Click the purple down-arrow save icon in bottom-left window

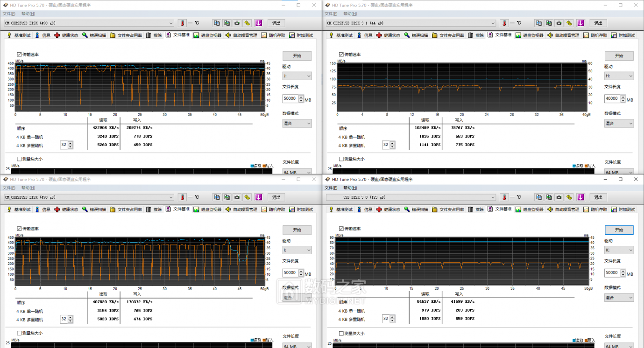(x=259, y=197)
